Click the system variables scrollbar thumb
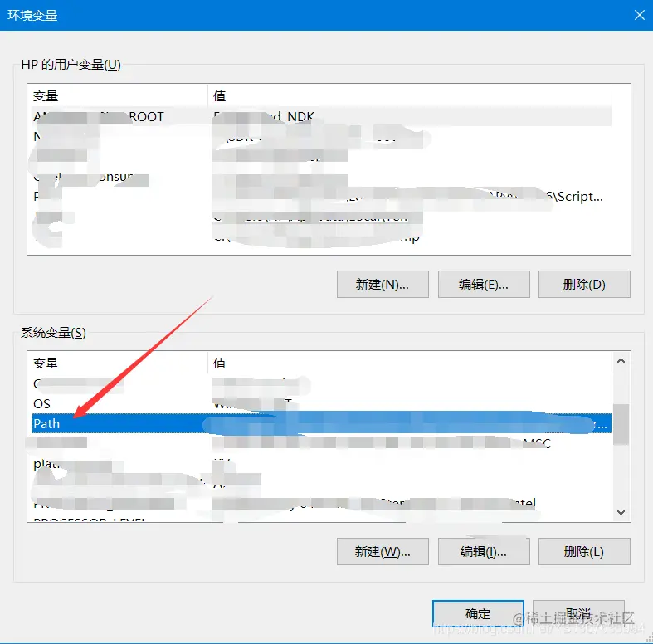Image resolution: width=653 pixels, height=644 pixels. [621, 424]
